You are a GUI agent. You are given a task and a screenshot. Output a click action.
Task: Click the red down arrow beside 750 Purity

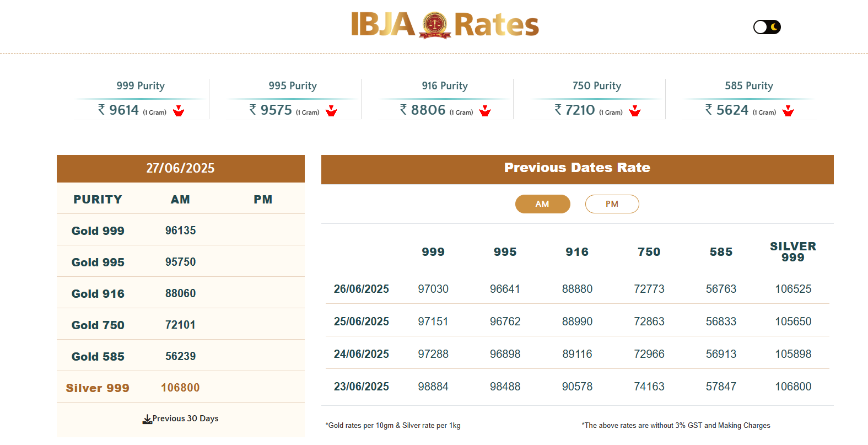pyautogui.click(x=635, y=111)
